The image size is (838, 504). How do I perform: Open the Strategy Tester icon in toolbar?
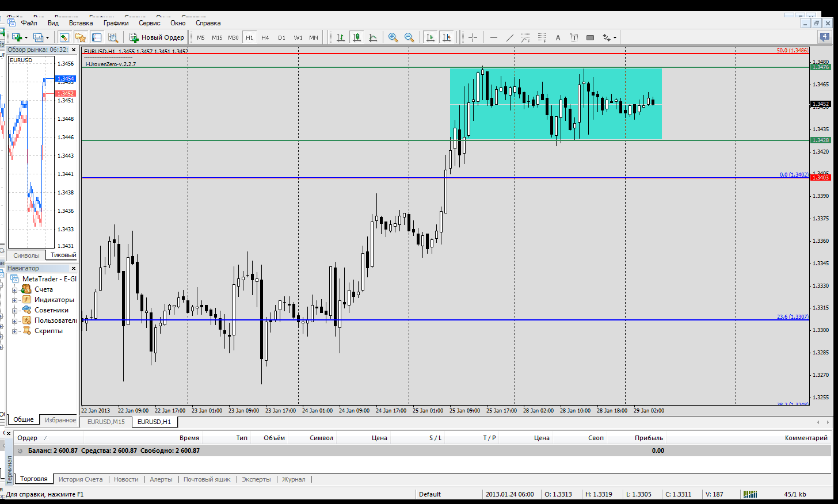point(113,37)
